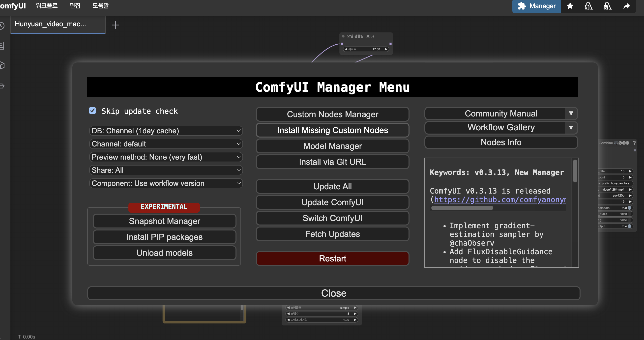Click the filled vacuum cleaner free-memory icon
The width and height of the screenshot is (644, 340).
(608, 6)
